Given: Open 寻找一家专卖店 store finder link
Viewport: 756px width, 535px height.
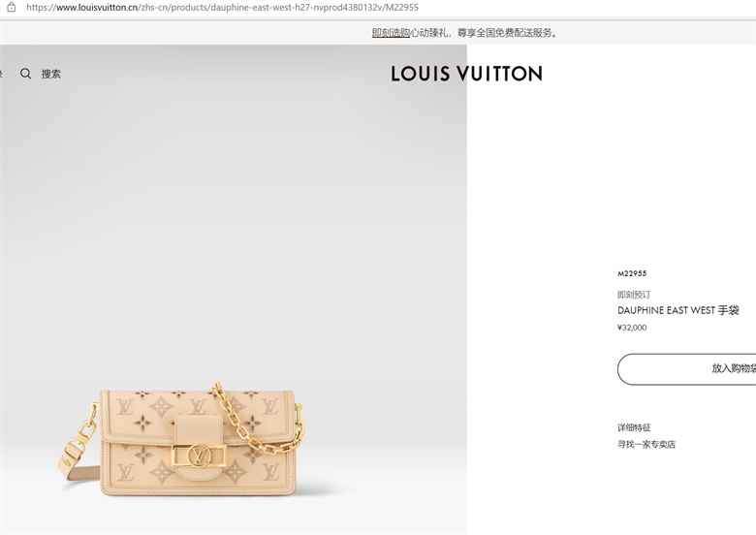Looking at the screenshot, I should [x=646, y=445].
